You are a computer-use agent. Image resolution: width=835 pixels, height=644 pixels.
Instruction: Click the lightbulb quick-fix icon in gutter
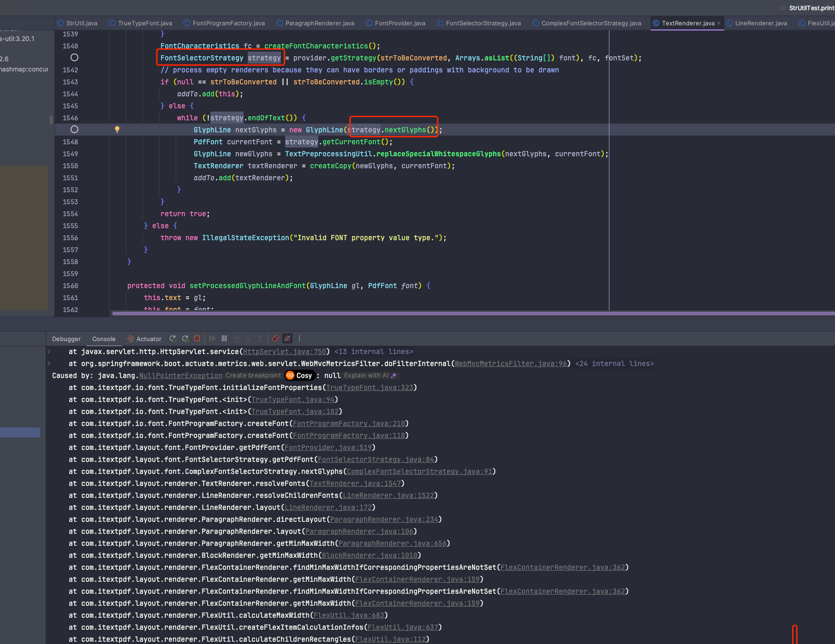click(117, 130)
